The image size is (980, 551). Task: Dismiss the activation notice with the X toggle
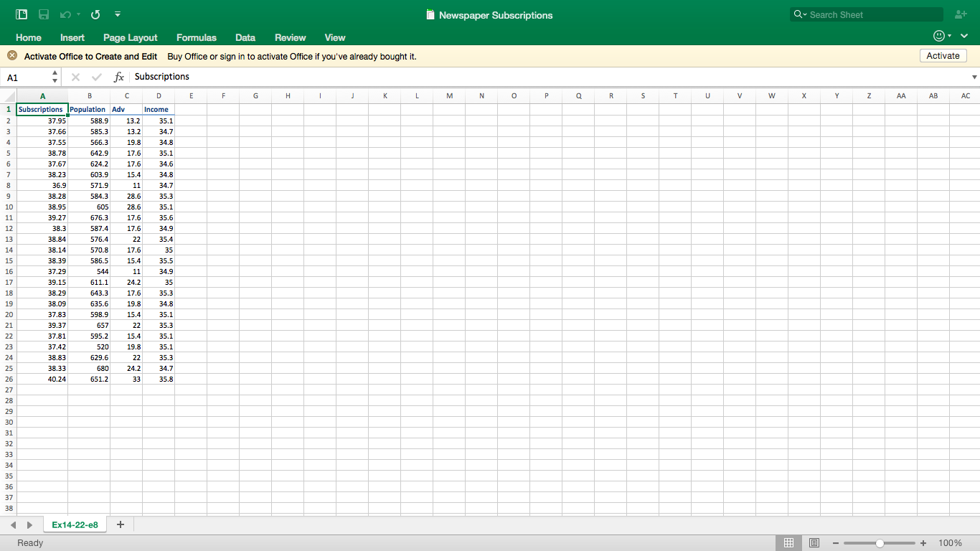pyautogui.click(x=11, y=55)
